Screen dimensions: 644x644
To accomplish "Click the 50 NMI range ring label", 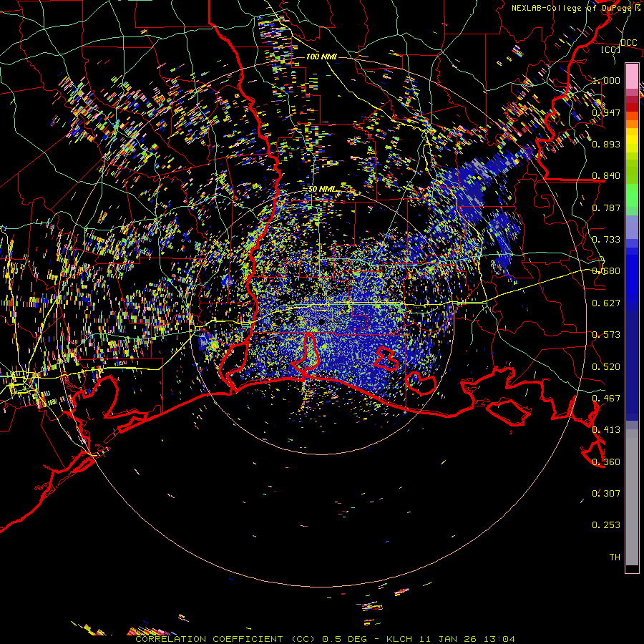I will (322, 190).
